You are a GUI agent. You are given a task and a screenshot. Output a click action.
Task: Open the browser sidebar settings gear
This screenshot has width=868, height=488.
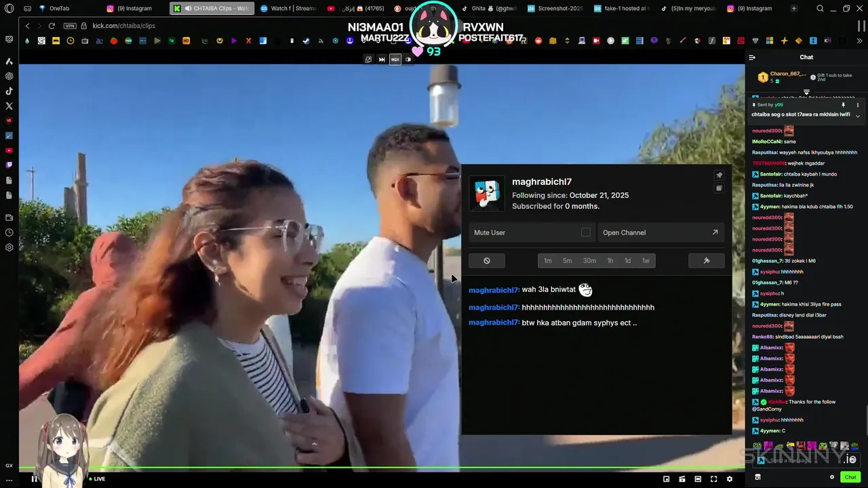(9, 247)
